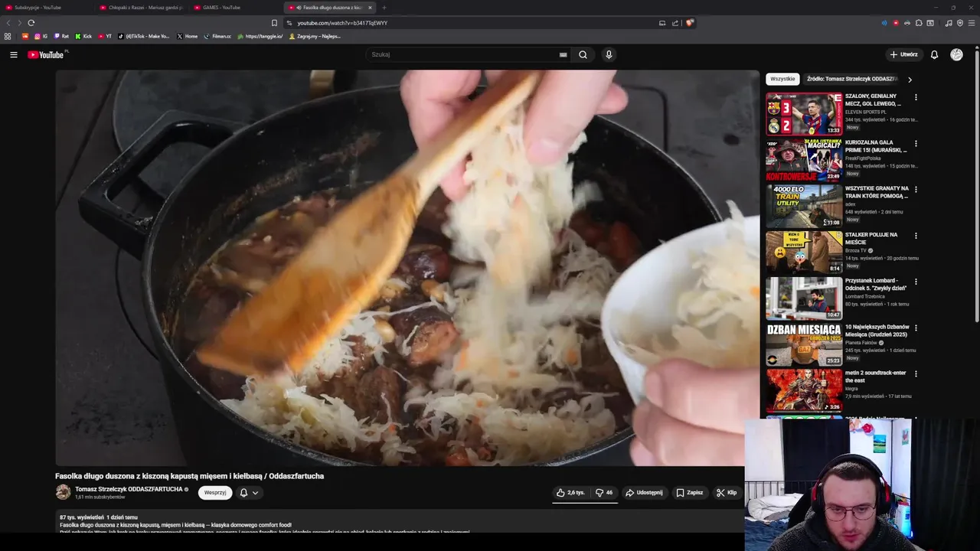
Task: Open picture-in-picture icon in the address bar
Action: coord(662,23)
